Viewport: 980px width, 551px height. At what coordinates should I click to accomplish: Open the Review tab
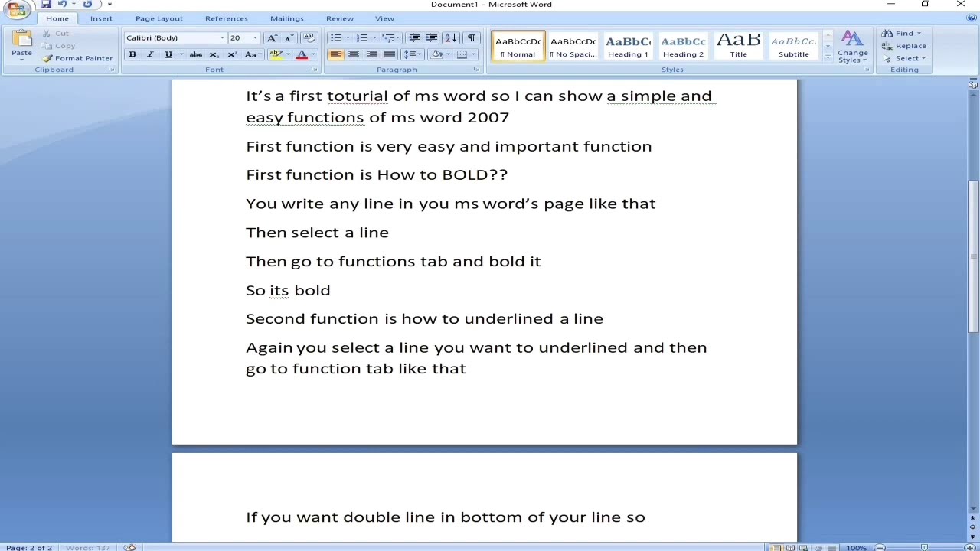click(340, 18)
